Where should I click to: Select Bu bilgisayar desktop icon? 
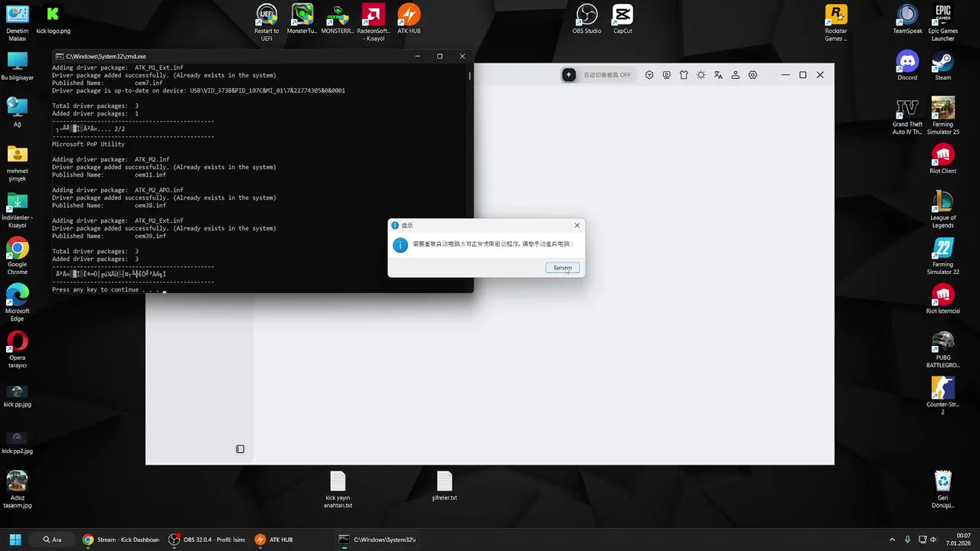(x=17, y=66)
